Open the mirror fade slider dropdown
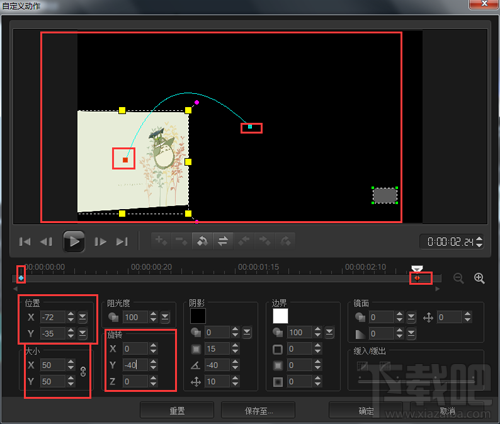This screenshot has width=500, height=424. [x=411, y=333]
